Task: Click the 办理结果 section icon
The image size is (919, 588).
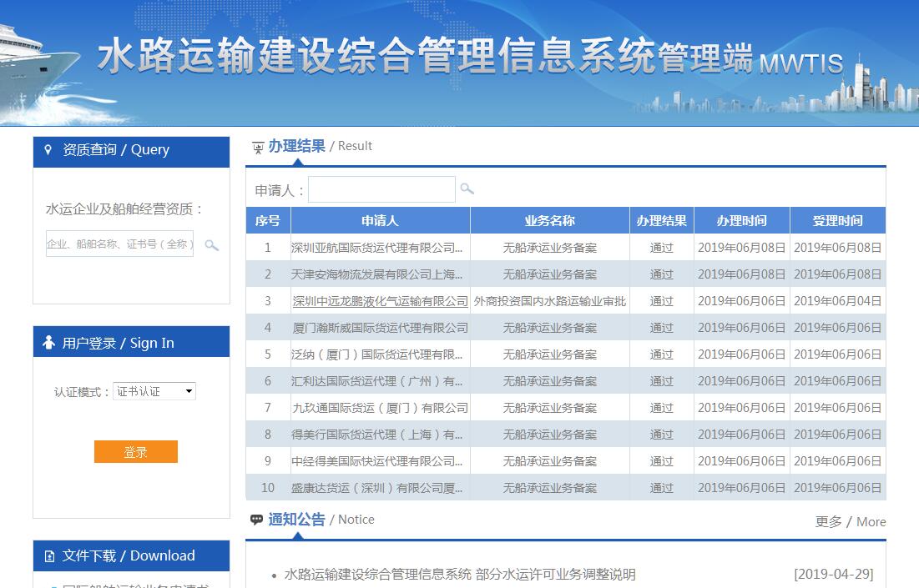Action: click(258, 148)
